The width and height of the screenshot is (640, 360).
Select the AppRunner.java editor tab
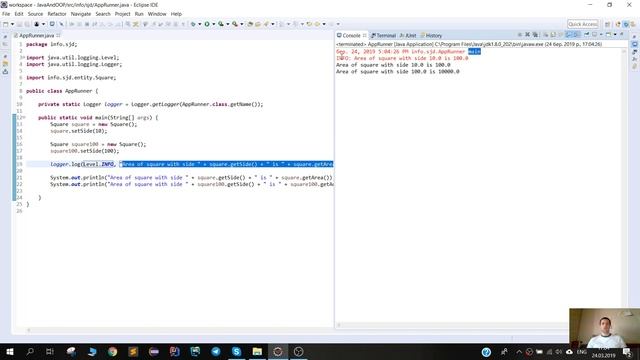point(36,36)
